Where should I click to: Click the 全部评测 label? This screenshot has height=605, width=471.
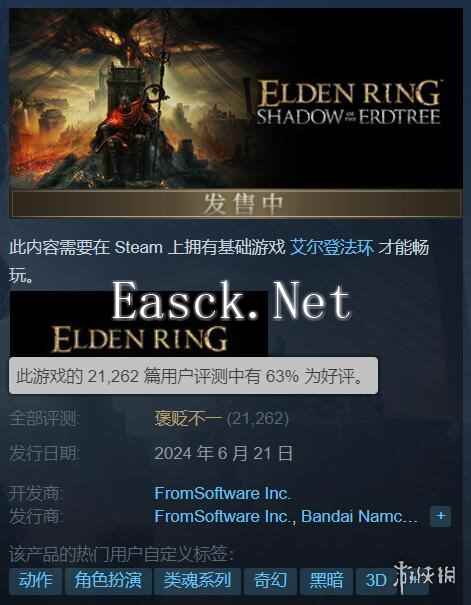44,419
